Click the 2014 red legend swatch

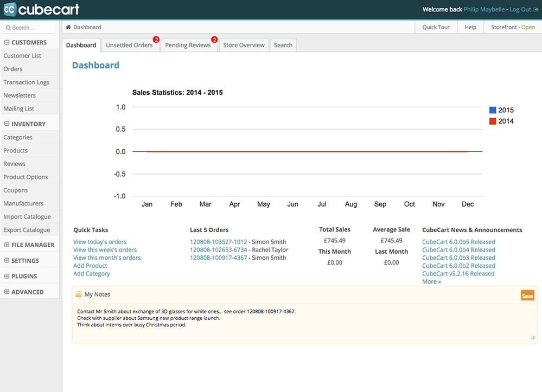coord(493,121)
